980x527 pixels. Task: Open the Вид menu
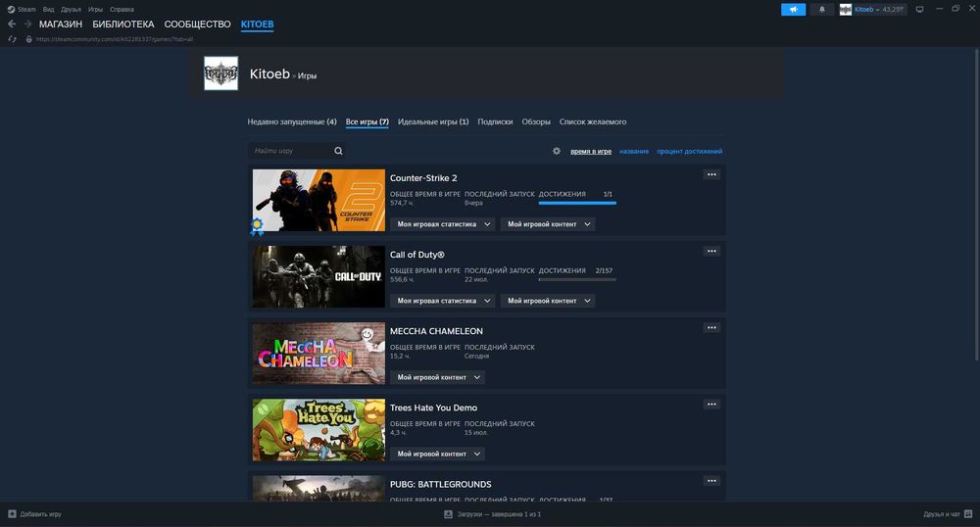pos(48,10)
